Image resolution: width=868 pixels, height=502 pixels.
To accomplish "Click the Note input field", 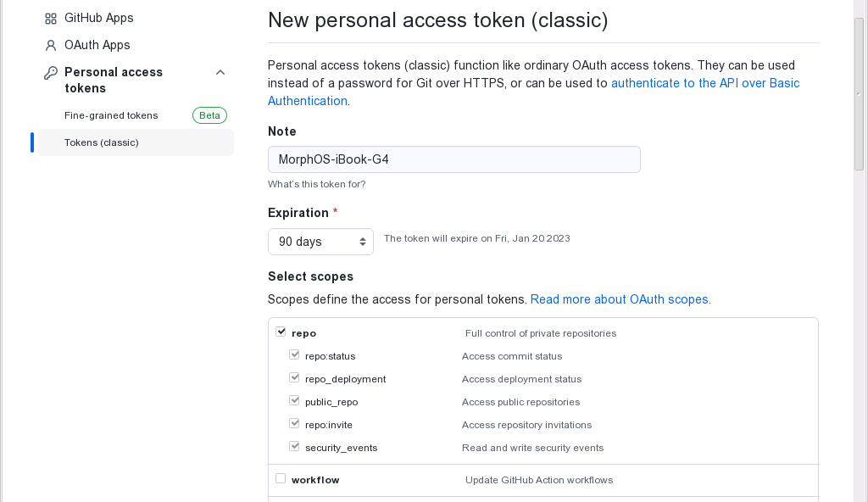I will pyautogui.click(x=454, y=159).
